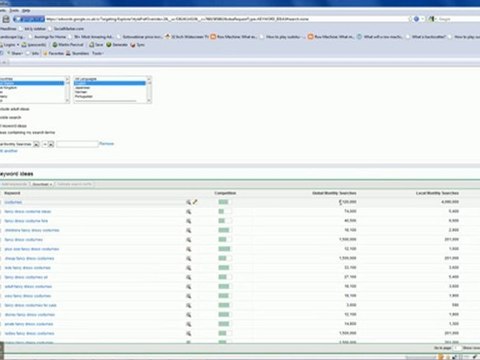Sort by the Competition column header
The image size is (480, 360).
[x=225, y=193]
